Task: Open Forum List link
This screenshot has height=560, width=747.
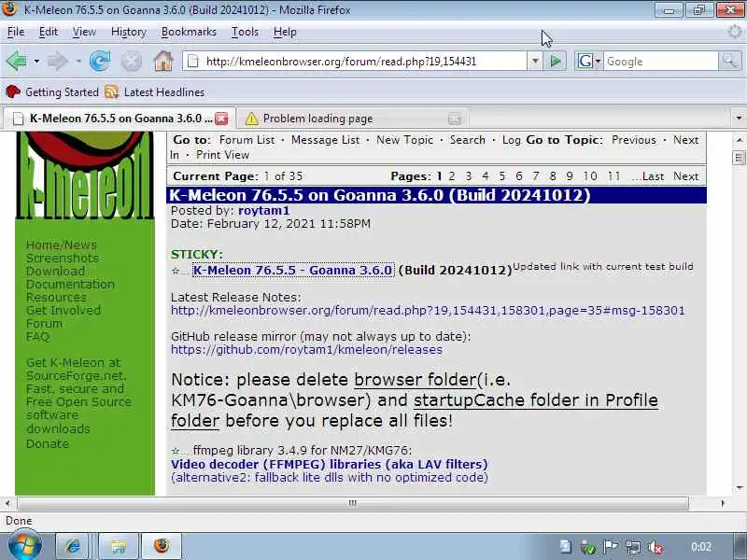Action: [247, 140]
